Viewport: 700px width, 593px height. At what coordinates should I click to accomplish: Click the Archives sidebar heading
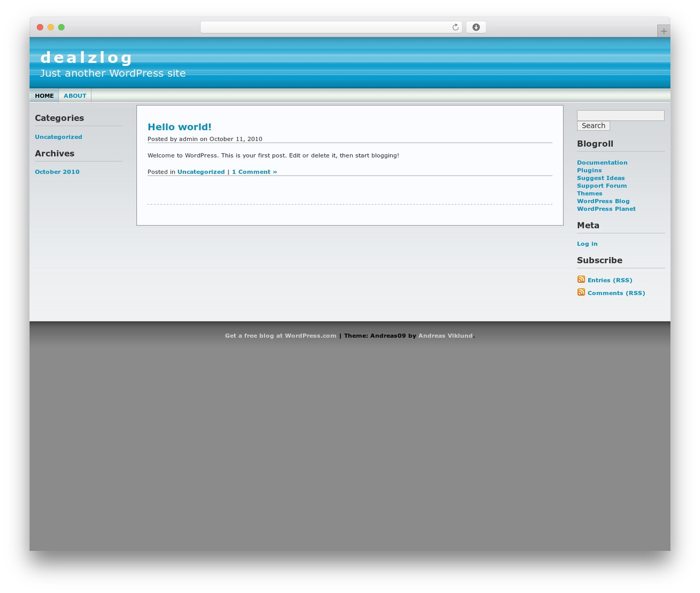(x=55, y=154)
